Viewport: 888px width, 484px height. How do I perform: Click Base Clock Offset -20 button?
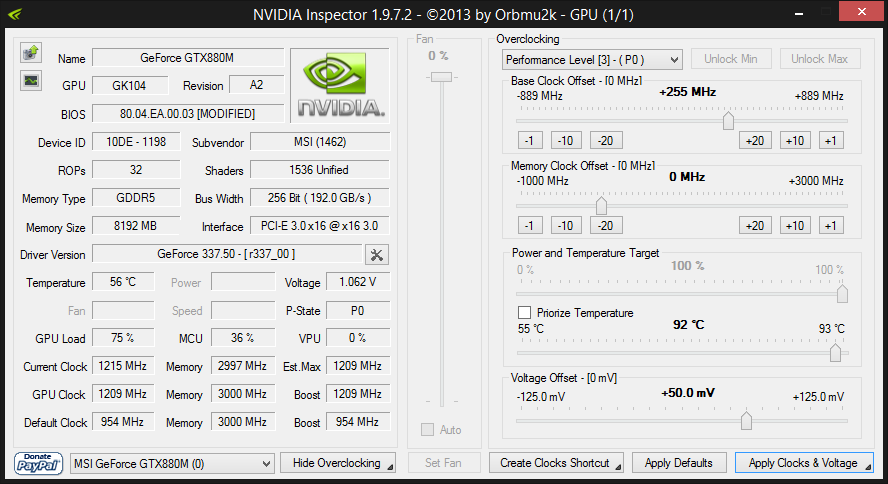606,140
